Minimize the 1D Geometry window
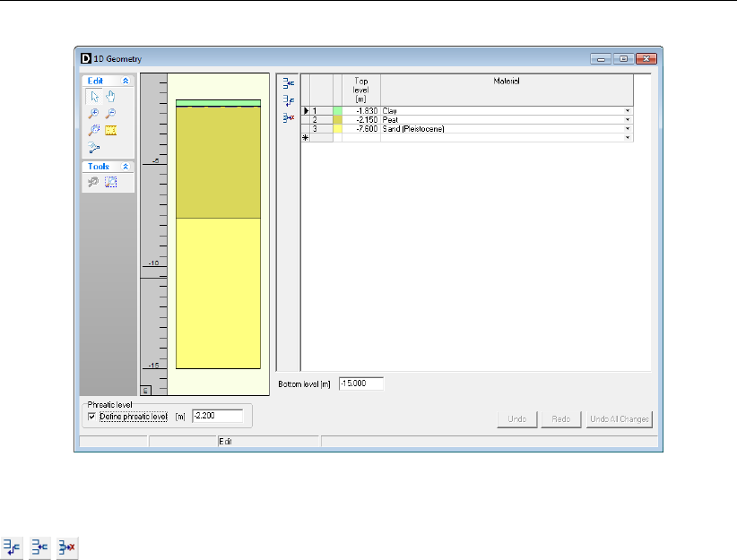 pyautogui.click(x=601, y=59)
